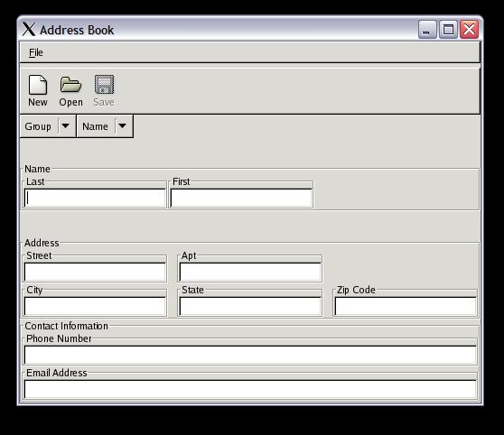This screenshot has width=504, height=435.
Task: Click the Name combo box label
Action: pyautogui.click(x=95, y=126)
